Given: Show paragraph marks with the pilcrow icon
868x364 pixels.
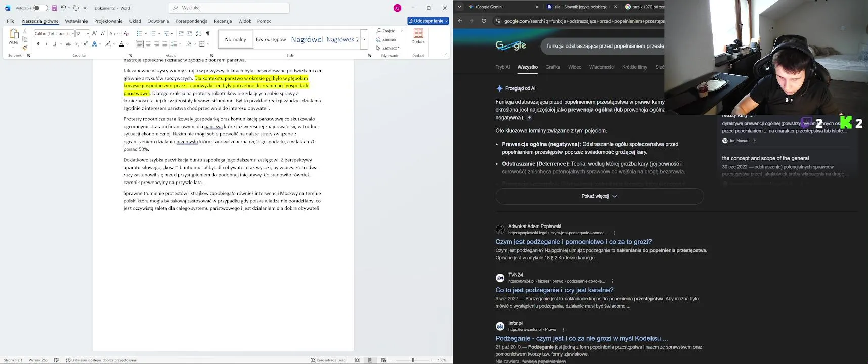Looking at the screenshot, I should (207, 33).
